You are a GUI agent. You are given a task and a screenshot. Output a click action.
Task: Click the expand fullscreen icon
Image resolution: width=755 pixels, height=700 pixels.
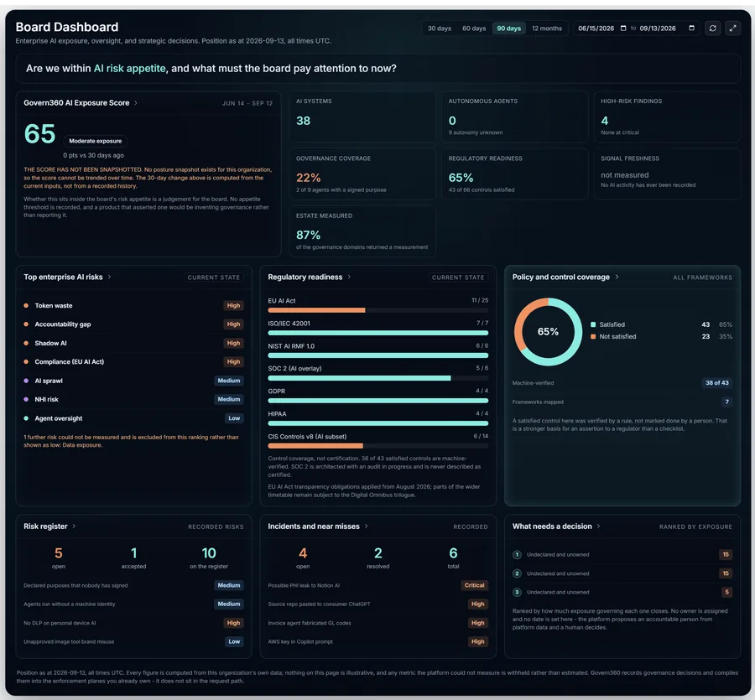[x=732, y=29]
